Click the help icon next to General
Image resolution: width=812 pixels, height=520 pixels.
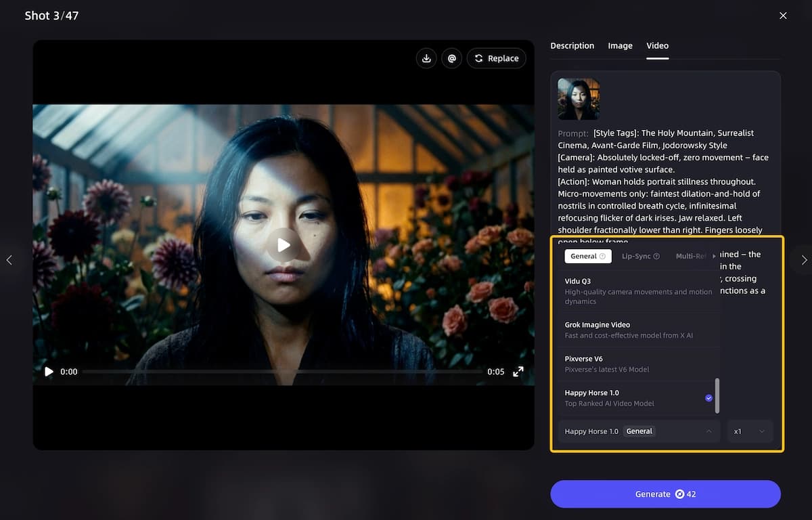602,257
